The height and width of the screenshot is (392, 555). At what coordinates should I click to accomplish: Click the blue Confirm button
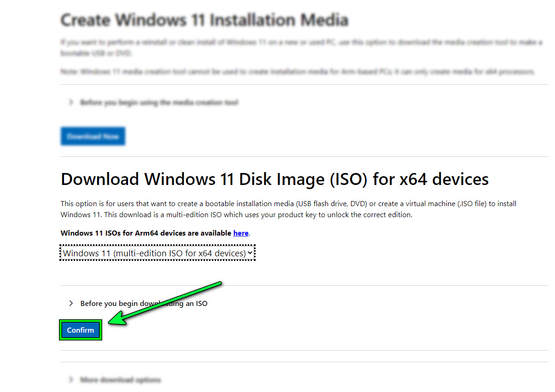[81, 330]
